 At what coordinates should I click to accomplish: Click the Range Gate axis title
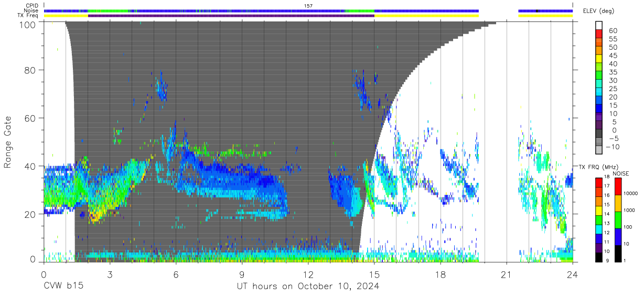click(x=8, y=142)
